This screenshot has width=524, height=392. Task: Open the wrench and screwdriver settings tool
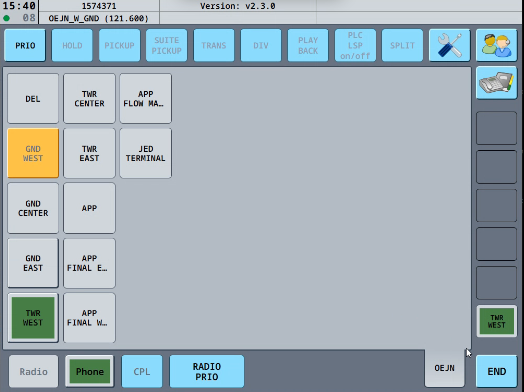pyautogui.click(x=449, y=45)
